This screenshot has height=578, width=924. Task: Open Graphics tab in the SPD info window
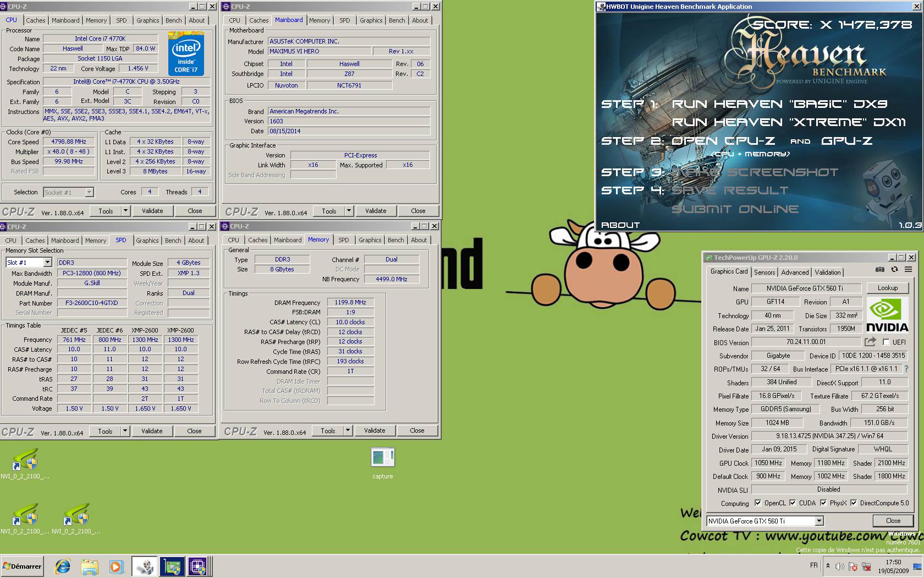(x=147, y=241)
